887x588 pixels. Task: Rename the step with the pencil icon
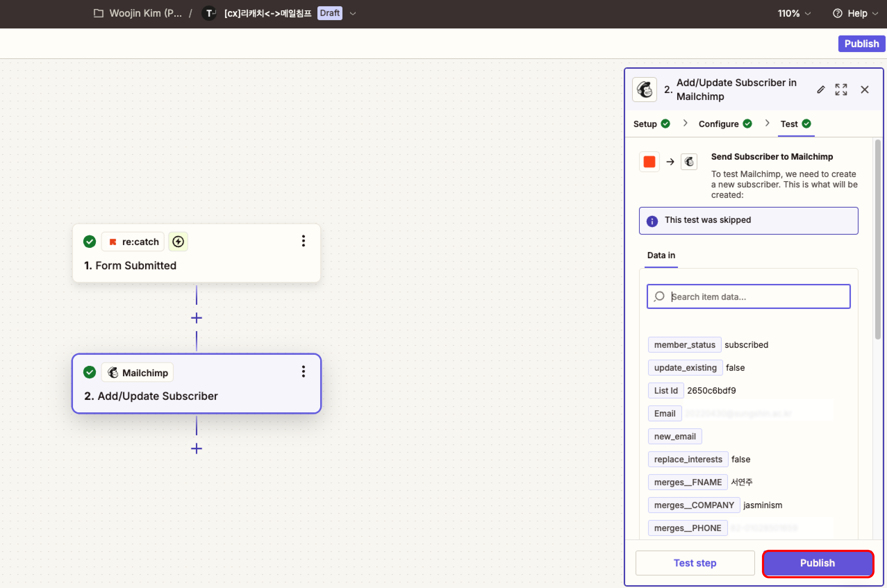[x=821, y=90]
